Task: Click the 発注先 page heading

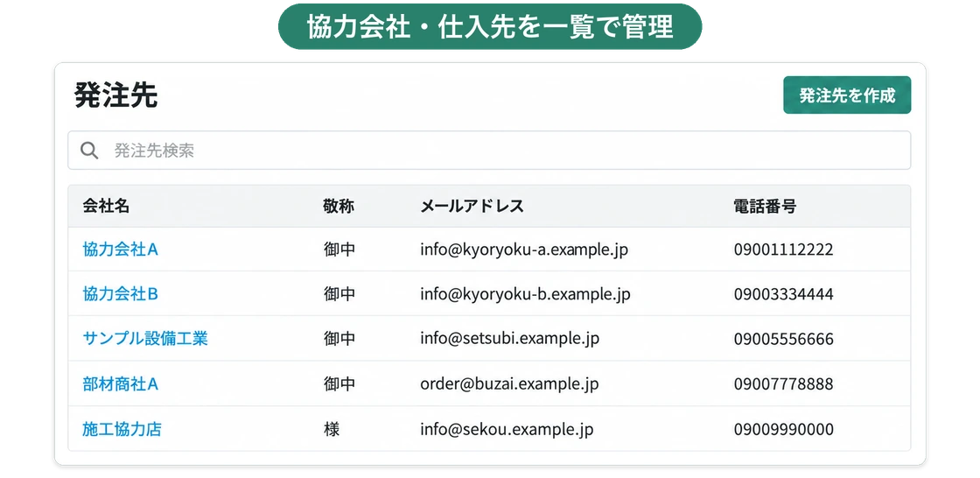Action: (x=115, y=95)
